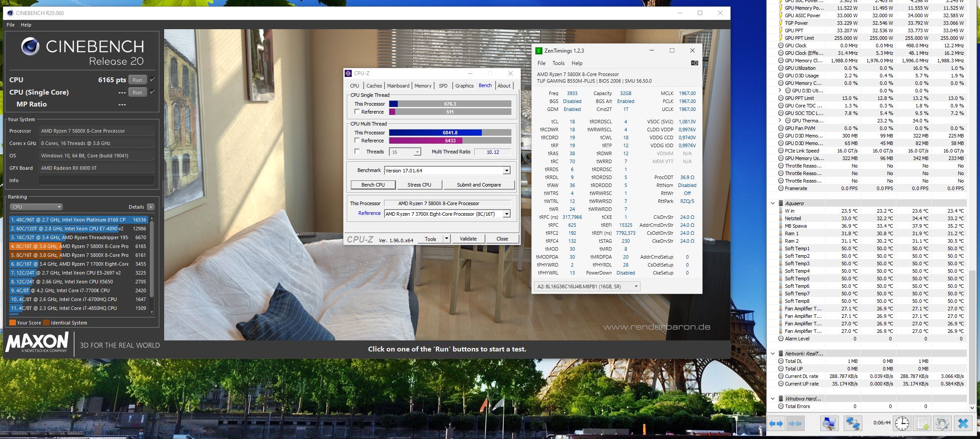Switch to the Mainboard tab in CPU-Z

398,86
